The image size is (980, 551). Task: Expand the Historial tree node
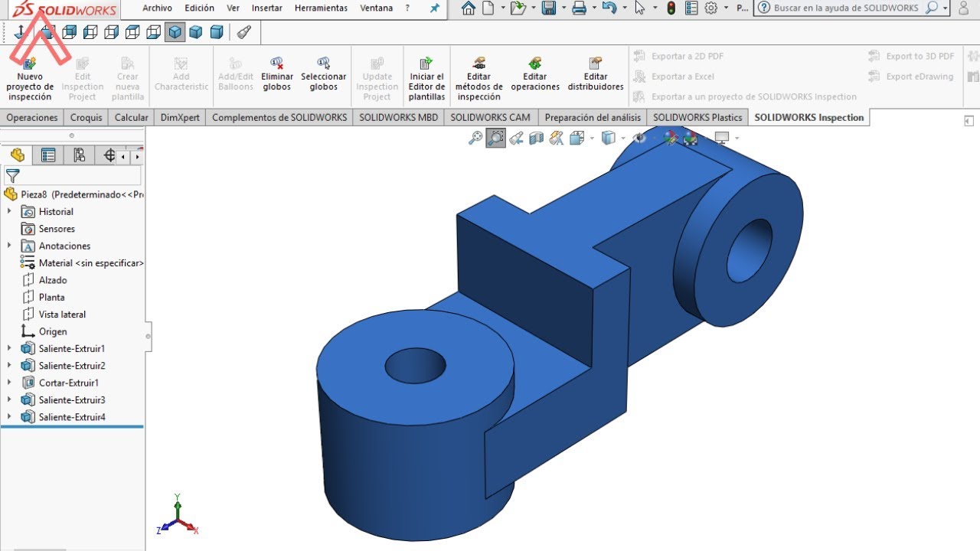[9, 211]
